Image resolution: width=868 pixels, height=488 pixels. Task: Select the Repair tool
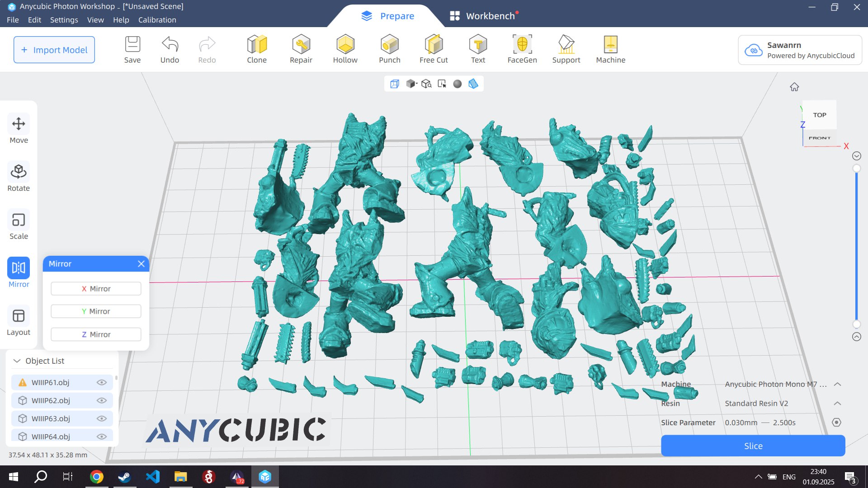pos(301,49)
